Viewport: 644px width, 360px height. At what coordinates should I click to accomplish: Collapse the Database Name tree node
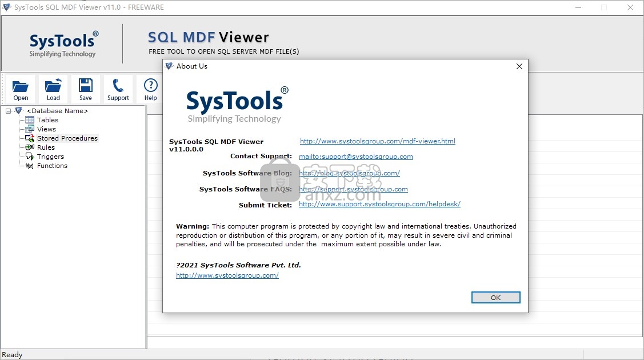pos(8,111)
